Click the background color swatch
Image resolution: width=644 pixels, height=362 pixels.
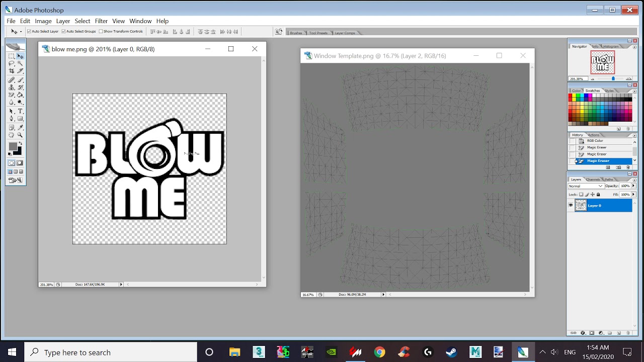[x=19, y=152]
